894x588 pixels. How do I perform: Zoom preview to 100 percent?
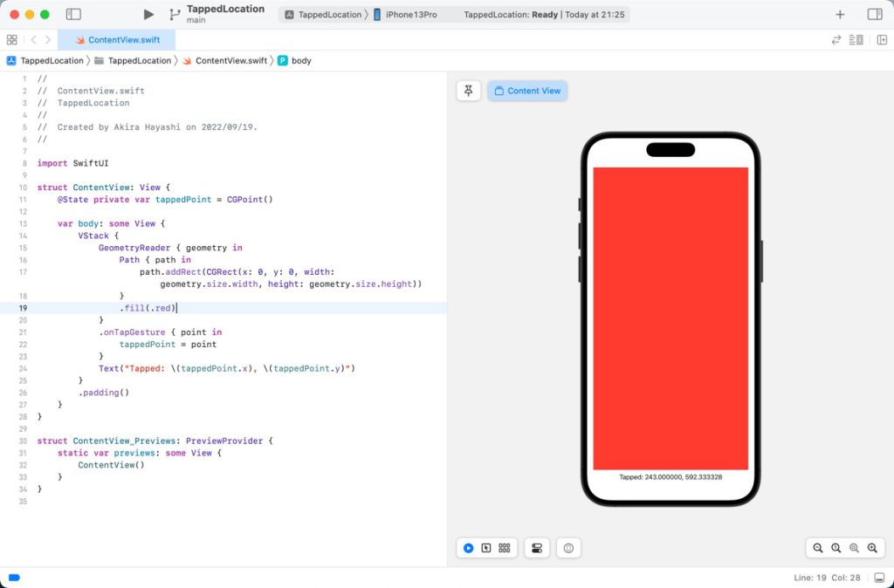click(836, 548)
